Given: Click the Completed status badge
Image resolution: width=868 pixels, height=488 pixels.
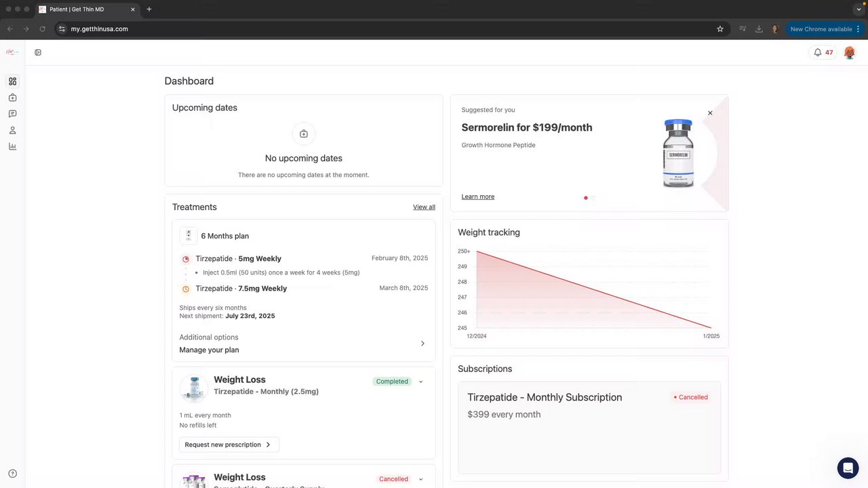Looking at the screenshot, I should click(x=392, y=382).
